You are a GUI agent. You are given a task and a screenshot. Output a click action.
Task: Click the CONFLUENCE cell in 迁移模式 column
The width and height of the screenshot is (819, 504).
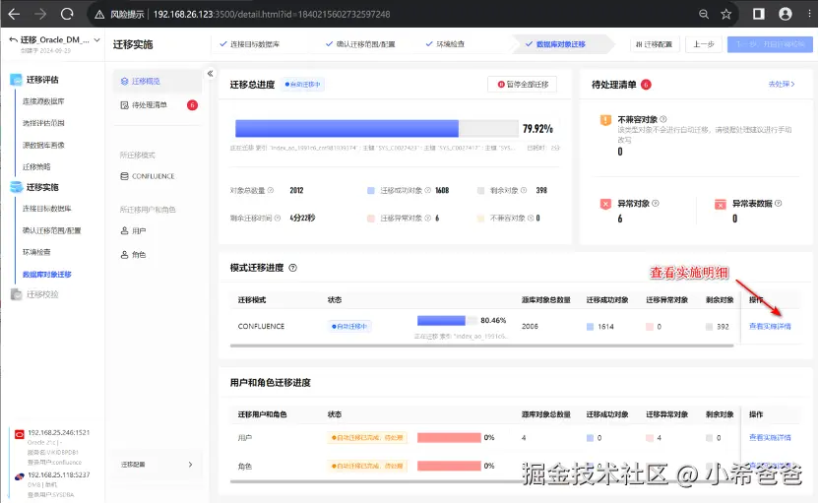tap(261, 327)
